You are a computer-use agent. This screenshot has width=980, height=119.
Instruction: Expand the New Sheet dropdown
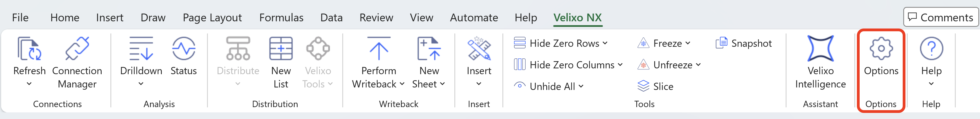[x=442, y=84]
